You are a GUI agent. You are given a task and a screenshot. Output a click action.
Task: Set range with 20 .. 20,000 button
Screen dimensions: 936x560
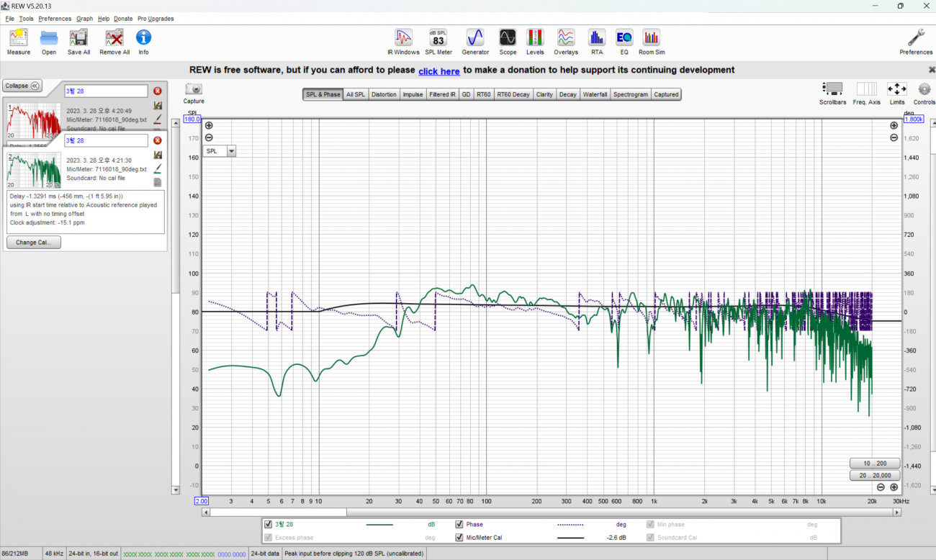click(875, 476)
